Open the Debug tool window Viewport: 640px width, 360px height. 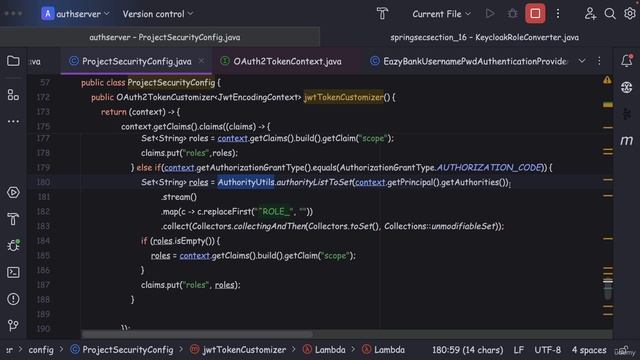(13, 245)
